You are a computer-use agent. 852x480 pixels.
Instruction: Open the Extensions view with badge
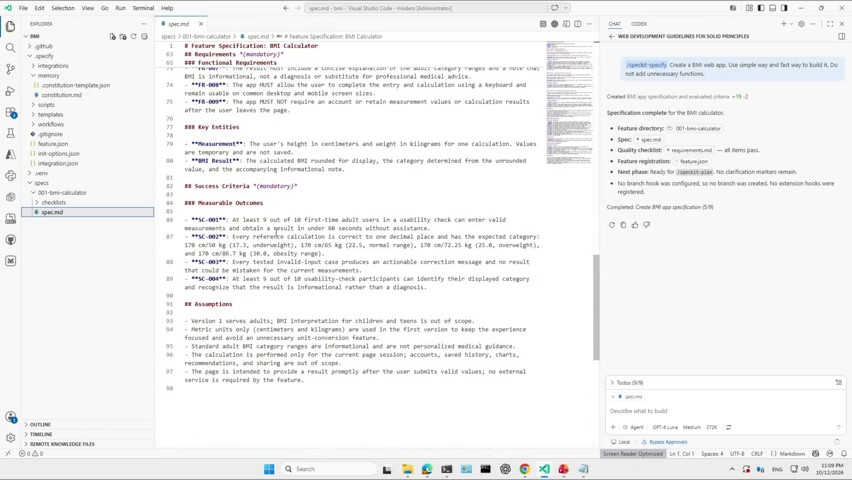[10, 112]
